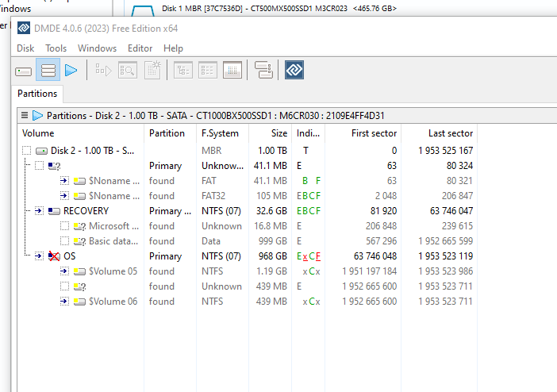Click the cluster map list toolbar icon
The height and width of the screenshot is (392, 557).
[x=208, y=71]
